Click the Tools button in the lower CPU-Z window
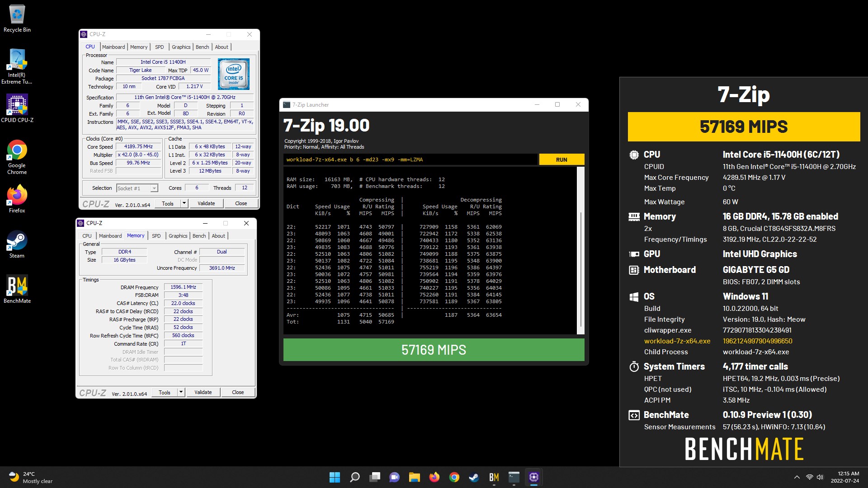Viewport: 868px width, 488px height. 165,392
